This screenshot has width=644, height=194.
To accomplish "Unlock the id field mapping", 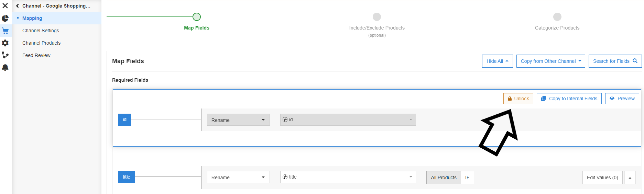I will [518, 99].
